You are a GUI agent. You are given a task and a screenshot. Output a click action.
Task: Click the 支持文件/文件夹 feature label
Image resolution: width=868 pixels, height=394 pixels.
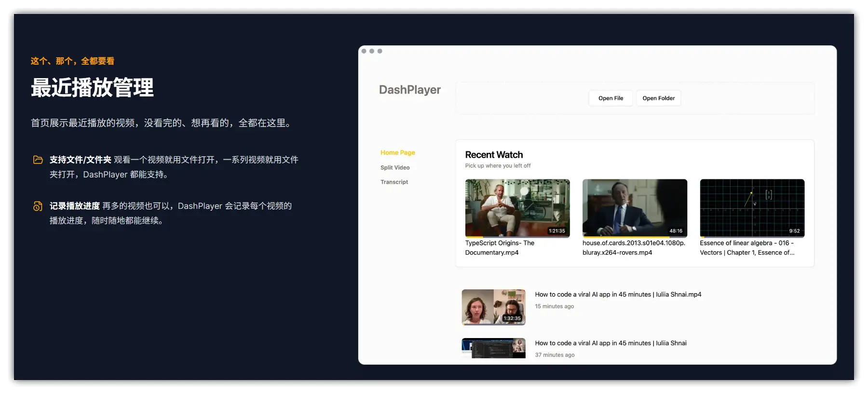click(80, 160)
